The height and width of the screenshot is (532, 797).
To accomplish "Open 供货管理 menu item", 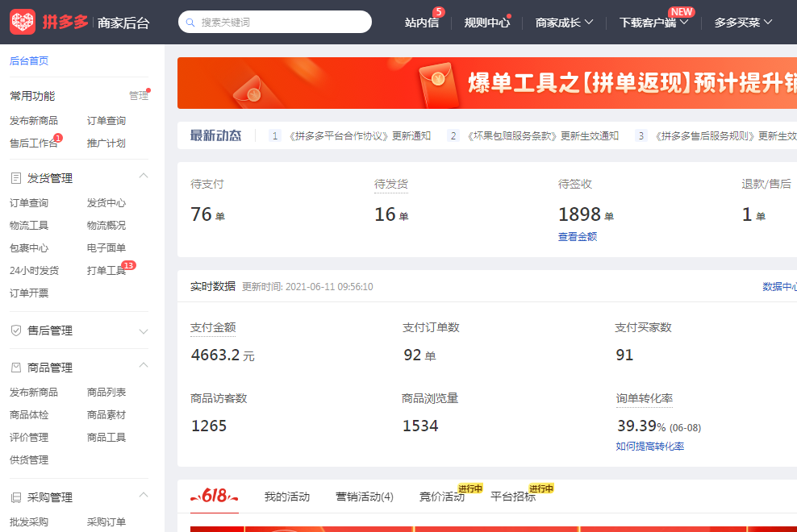I will click(29, 459).
